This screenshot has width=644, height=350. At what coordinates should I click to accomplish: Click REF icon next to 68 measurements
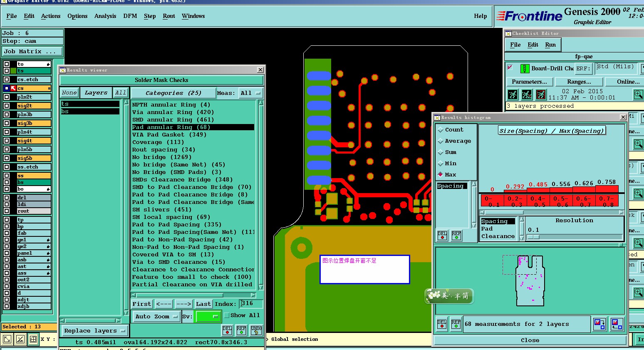(456, 324)
